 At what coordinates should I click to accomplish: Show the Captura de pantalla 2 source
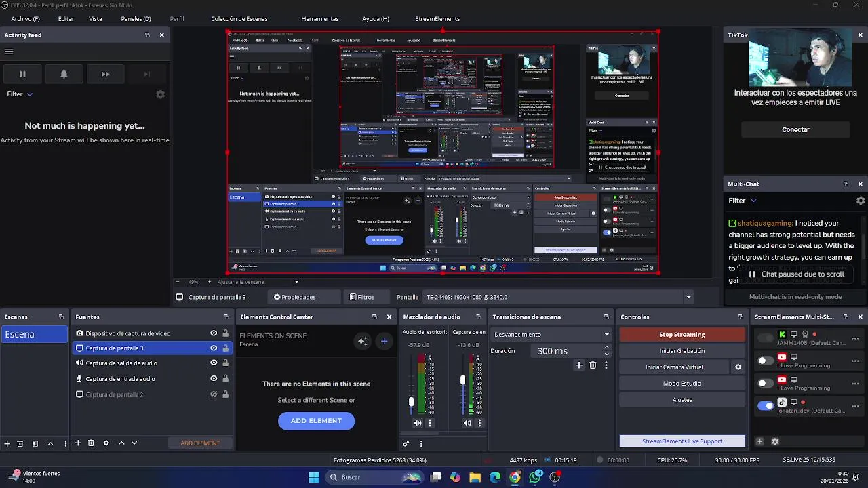click(x=214, y=394)
